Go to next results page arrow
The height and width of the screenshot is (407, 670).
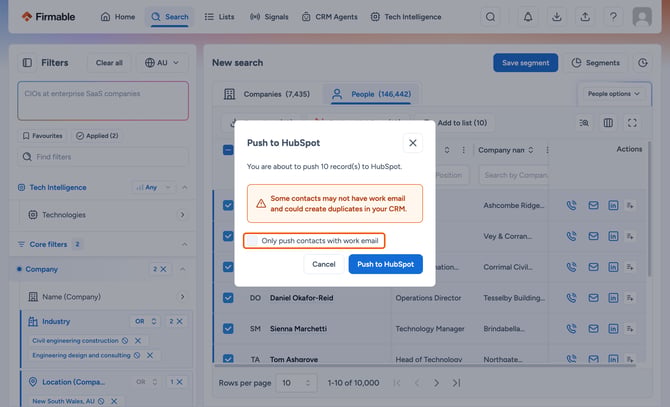coord(436,383)
